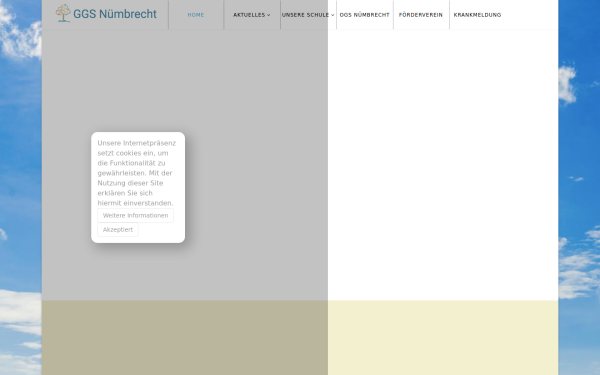600x375 pixels.
Task: Select the OGS NÜMBRECHT menu item
Action: (x=365, y=15)
